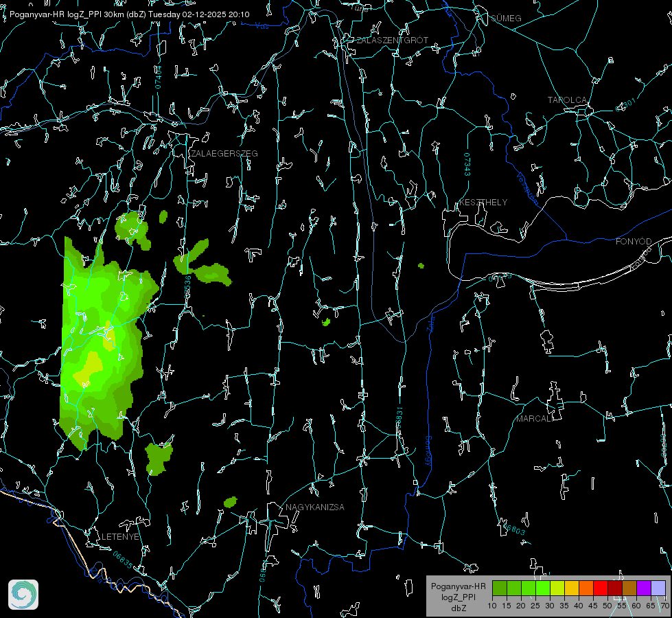
Task: Pick the 65–70 dBZ lavender legend swatch
Action: (x=658, y=588)
